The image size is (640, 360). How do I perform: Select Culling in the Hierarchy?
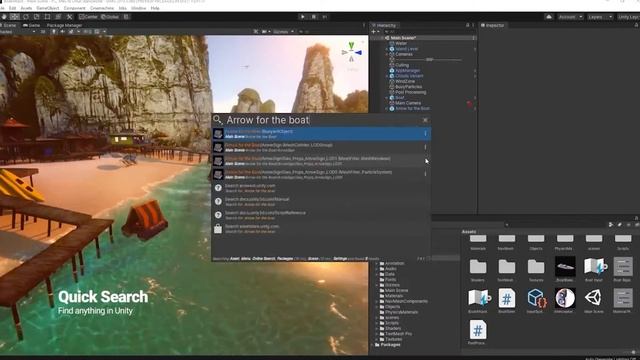click(402, 65)
